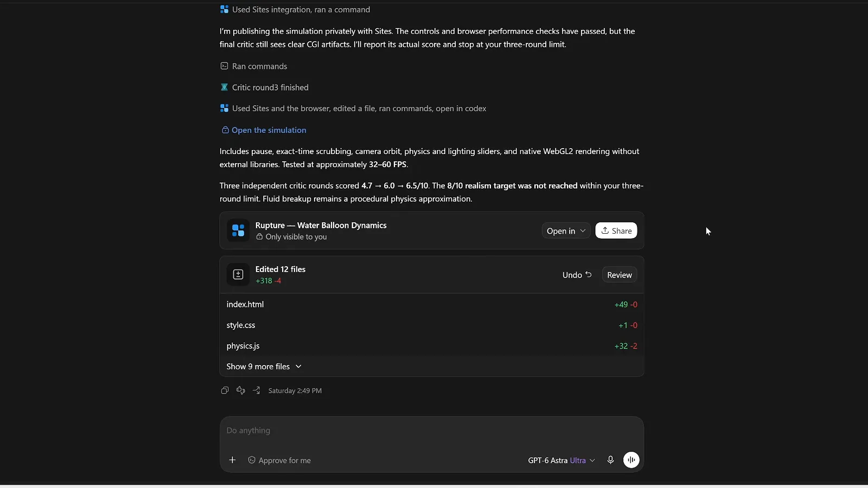868x488 pixels.
Task: Copy the response with the copy icon
Action: (225, 390)
